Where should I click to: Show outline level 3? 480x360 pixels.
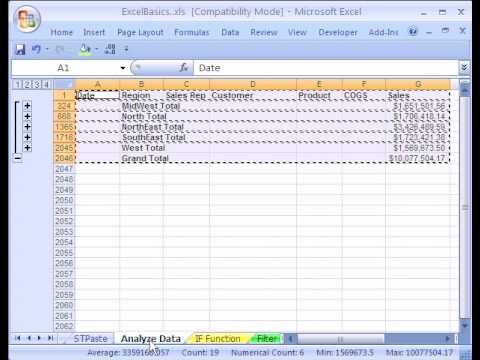[37, 84]
